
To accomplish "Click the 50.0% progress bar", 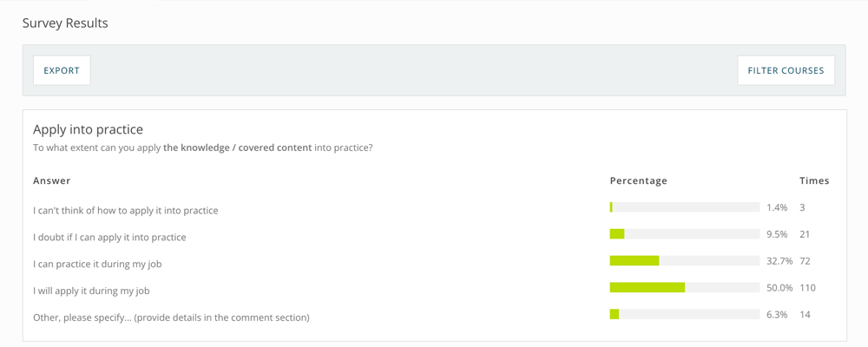I will tap(685, 287).
